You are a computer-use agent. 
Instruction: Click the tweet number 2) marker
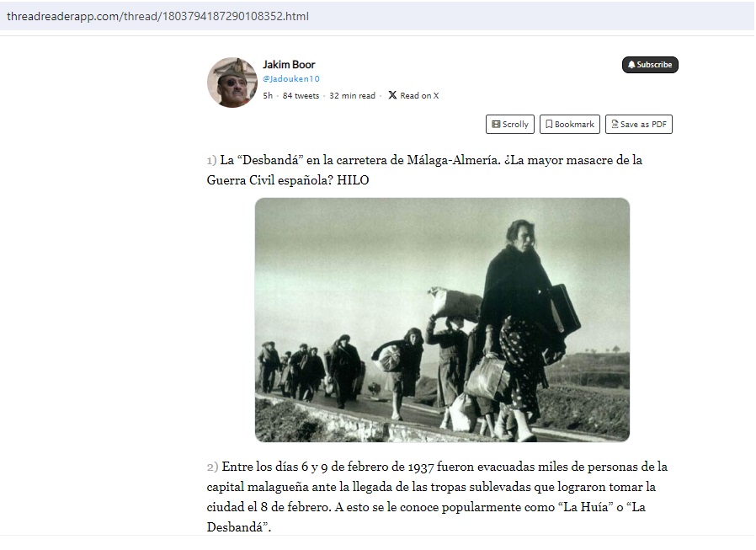[213, 467]
